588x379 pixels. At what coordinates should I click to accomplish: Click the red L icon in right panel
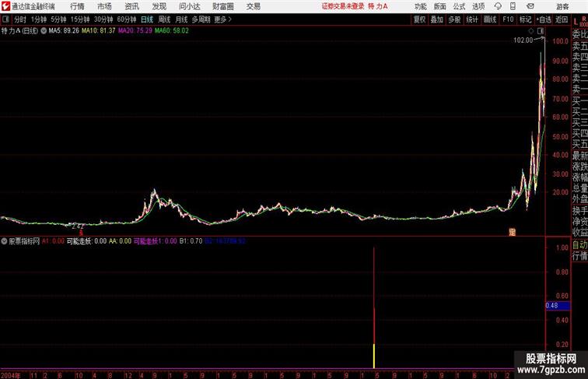(576, 21)
